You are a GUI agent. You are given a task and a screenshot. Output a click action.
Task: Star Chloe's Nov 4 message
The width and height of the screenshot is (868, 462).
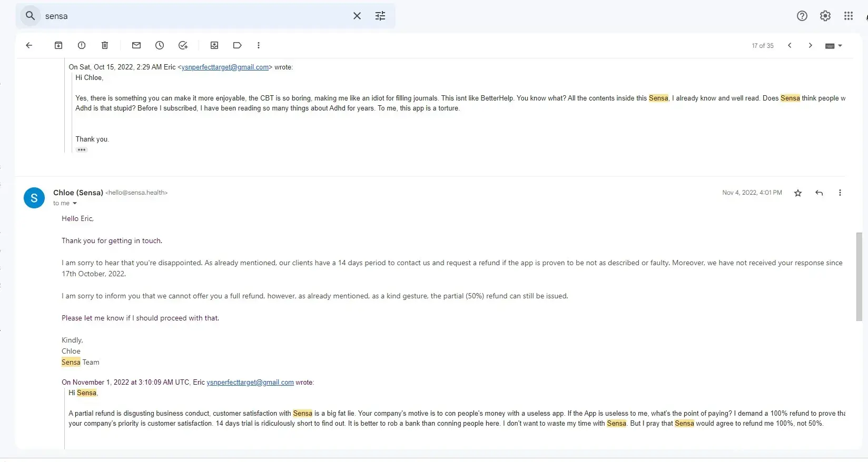click(798, 193)
